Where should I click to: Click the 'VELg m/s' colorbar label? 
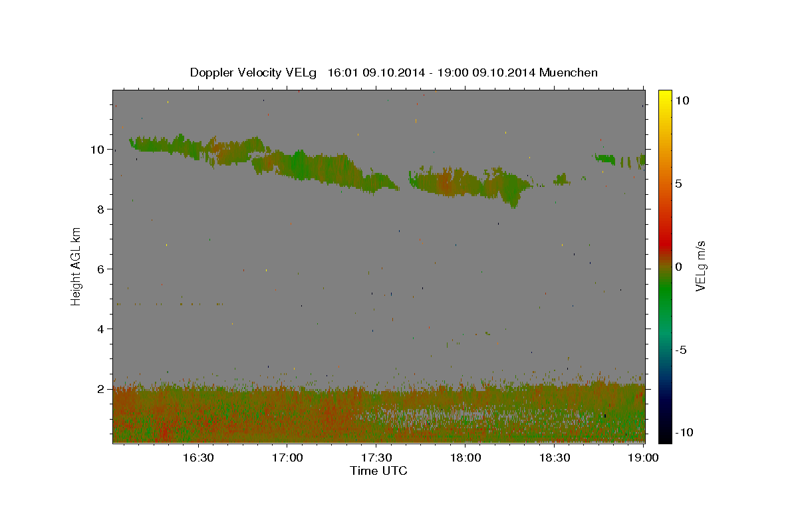pyautogui.click(x=700, y=266)
